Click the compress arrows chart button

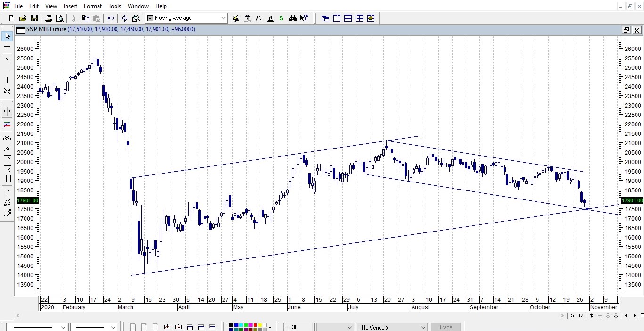pyautogui.click(x=7, y=111)
